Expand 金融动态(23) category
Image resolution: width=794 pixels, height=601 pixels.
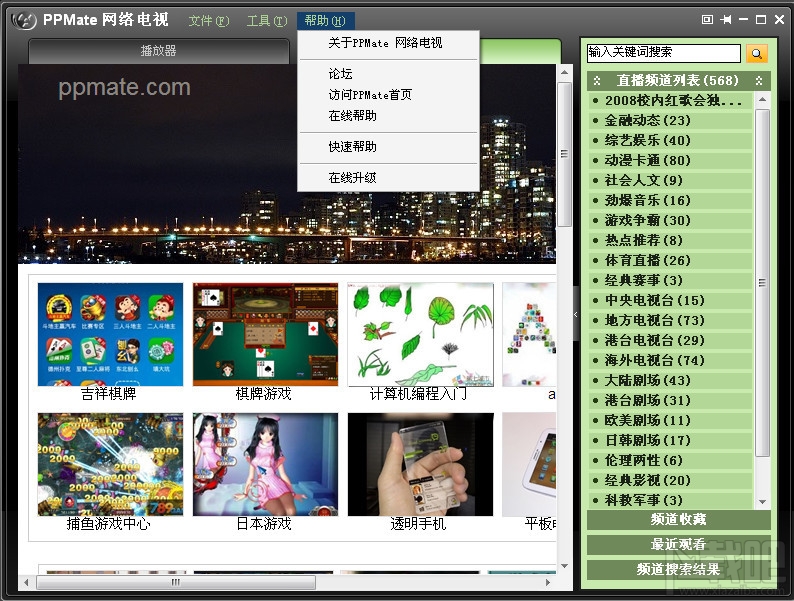point(670,121)
